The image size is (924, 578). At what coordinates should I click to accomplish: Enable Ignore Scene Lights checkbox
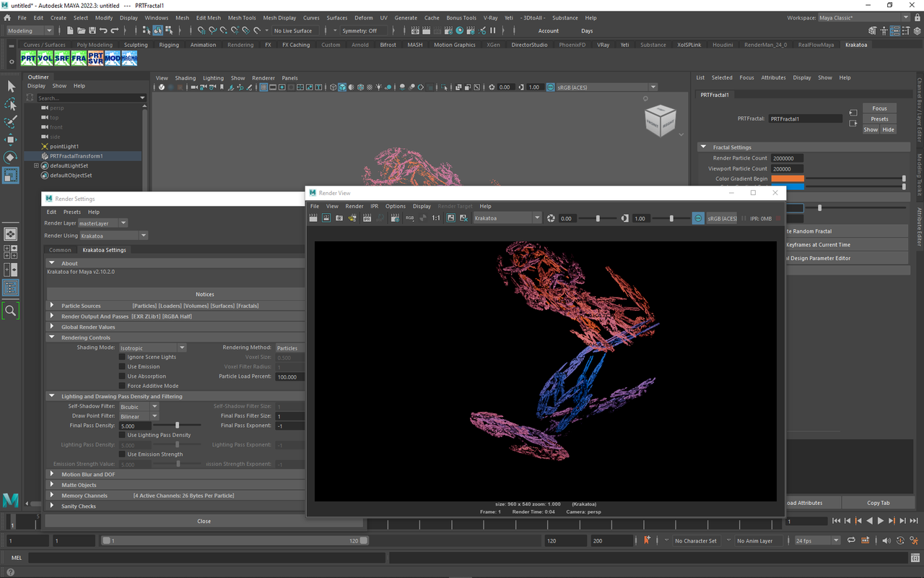tap(122, 357)
